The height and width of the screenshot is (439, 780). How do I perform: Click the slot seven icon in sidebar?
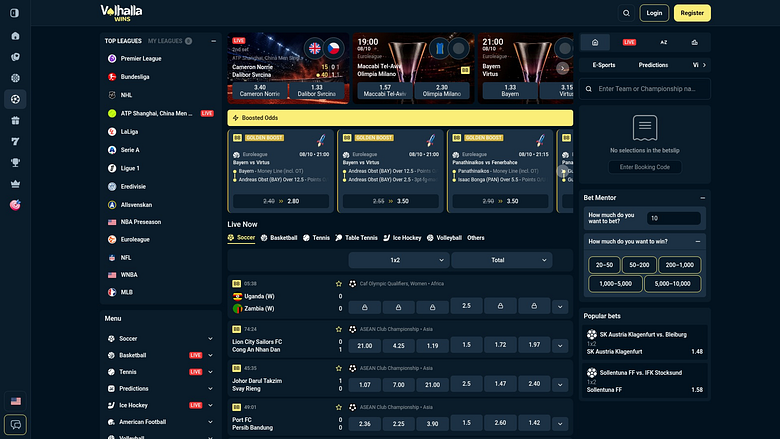point(15,142)
